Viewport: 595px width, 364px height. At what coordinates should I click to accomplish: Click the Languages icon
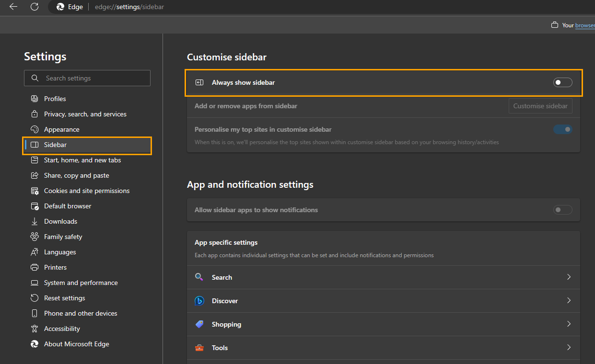click(x=35, y=252)
